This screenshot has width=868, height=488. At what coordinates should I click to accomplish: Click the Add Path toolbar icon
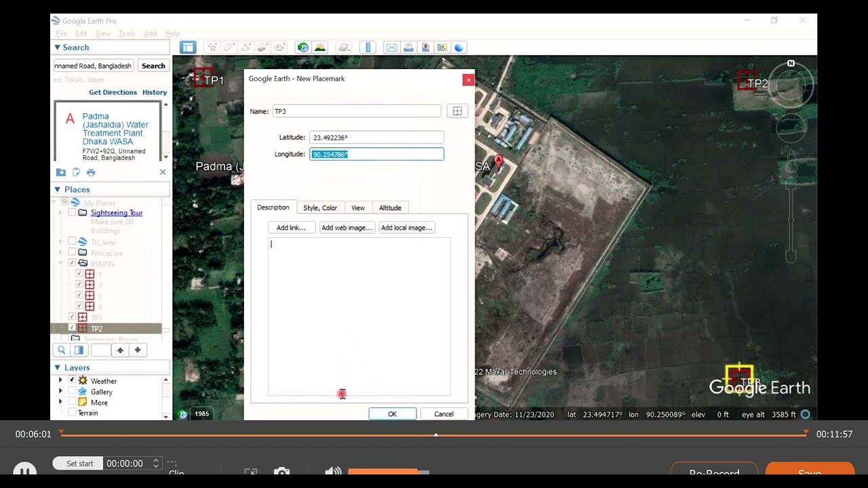click(x=245, y=47)
